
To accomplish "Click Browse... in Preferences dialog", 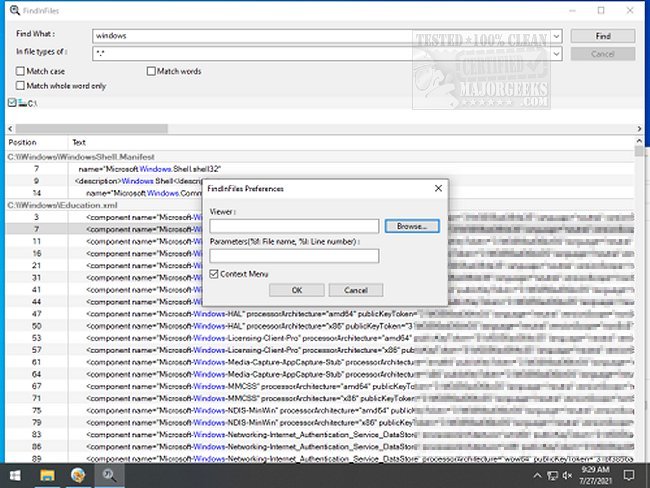I will [x=412, y=226].
